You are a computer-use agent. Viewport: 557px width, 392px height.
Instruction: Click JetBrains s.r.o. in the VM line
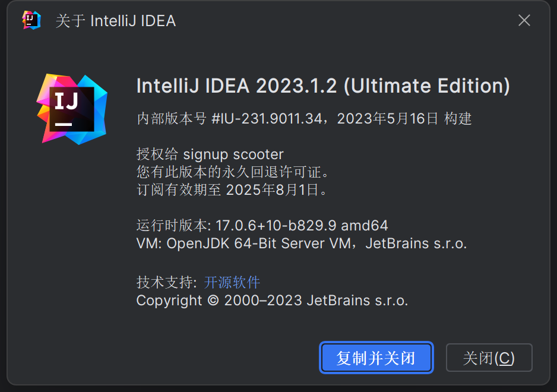pyautogui.click(x=416, y=244)
